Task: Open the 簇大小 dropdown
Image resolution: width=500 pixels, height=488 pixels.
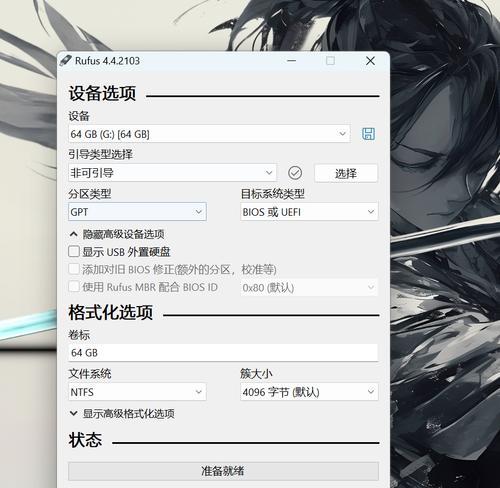Action: point(309,392)
